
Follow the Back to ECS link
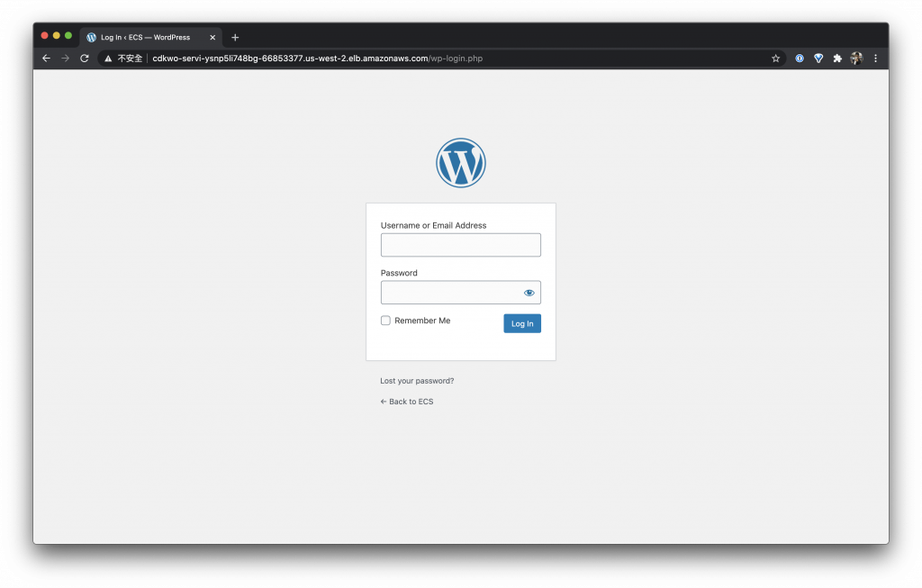407,402
